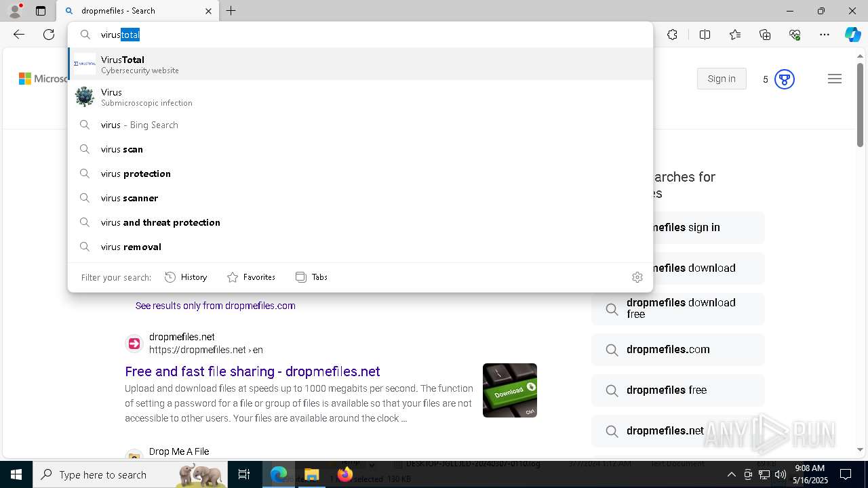
Task: Open the Copilot sidebar icon
Action: click(852, 35)
